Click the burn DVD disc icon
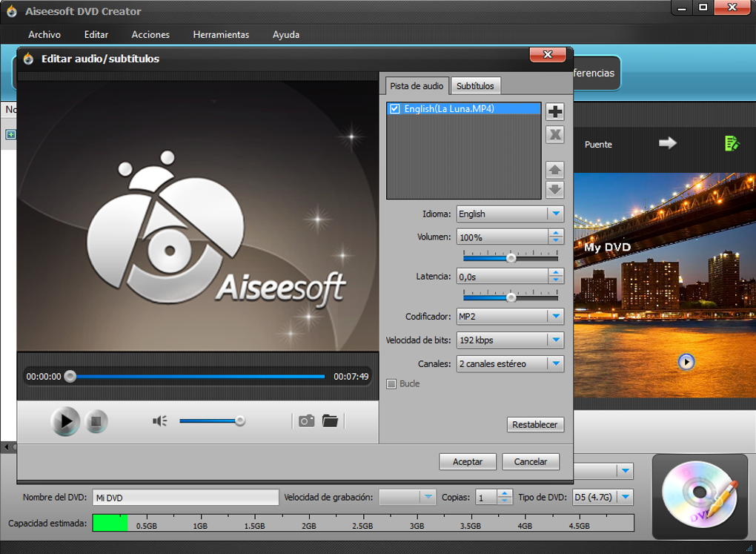This screenshot has width=756, height=554. [x=699, y=496]
